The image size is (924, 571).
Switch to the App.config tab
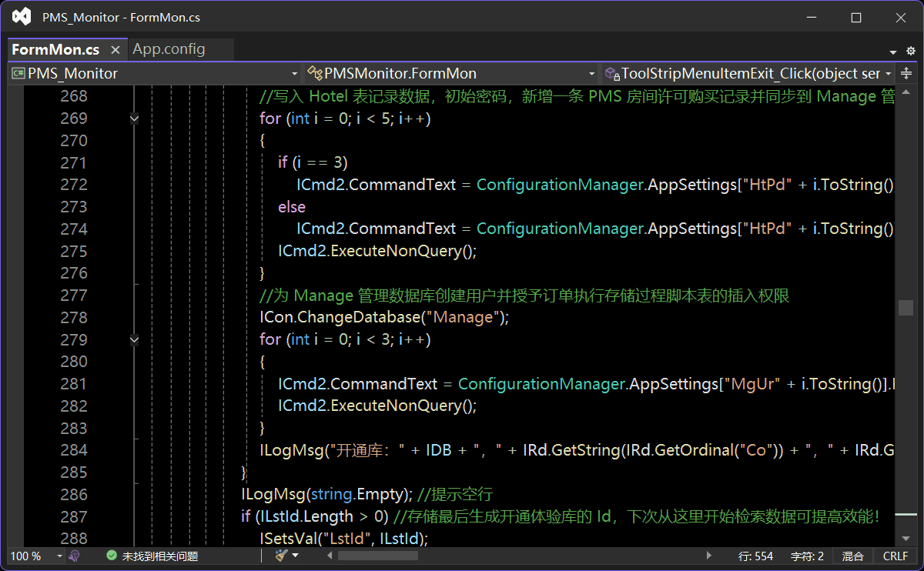coord(169,49)
